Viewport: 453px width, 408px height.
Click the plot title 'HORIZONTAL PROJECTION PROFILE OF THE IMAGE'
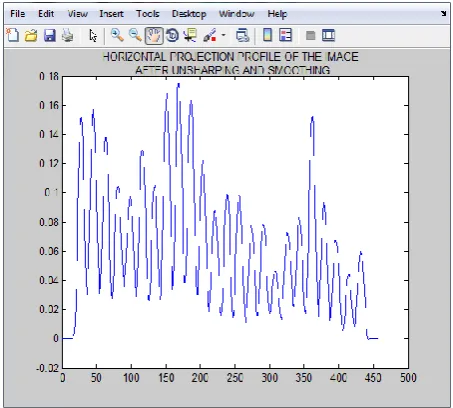click(230, 57)
